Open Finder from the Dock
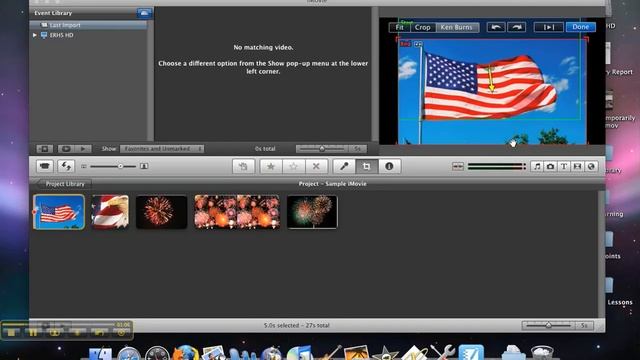This screenshot has width=640, height=360. [100, 353]
